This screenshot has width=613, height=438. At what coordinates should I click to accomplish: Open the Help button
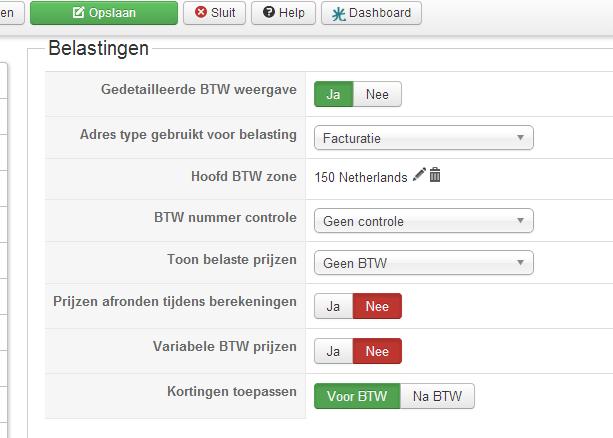tap(283, 13)
